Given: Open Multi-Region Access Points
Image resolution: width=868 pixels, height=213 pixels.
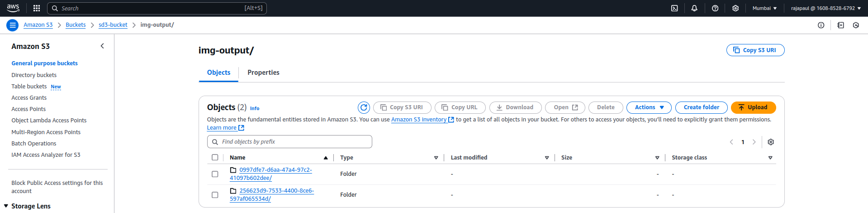Looking at the screenshot, I should pos(46,132).
